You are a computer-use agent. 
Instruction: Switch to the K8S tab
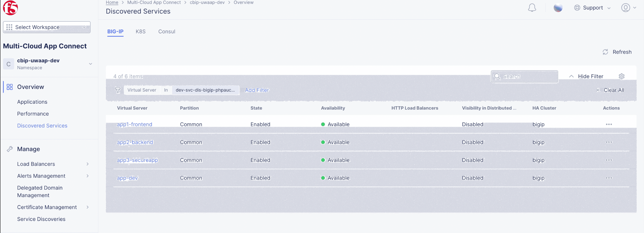[141, 32]
